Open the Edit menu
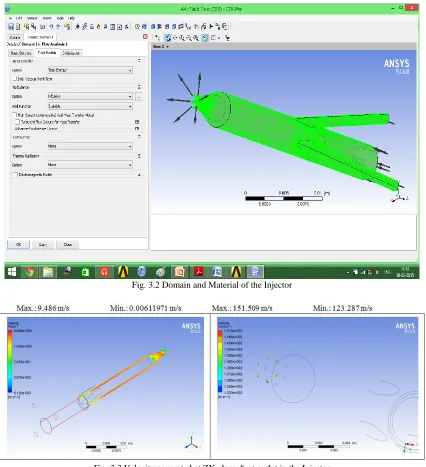The image size is (426, 467). click(19, 18)
